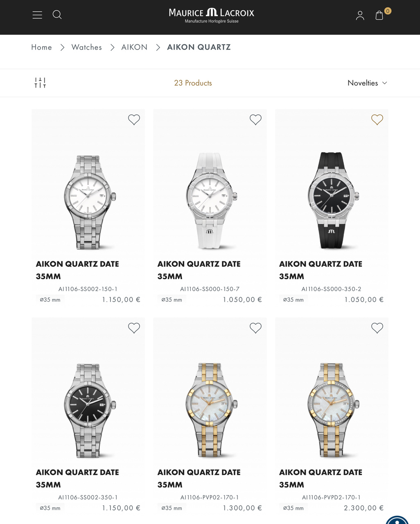Open AIKON Quartz Date AI1106-SS002-350-1 title
The height and width of the screenshot is (524, 420).
(x=77, y=478)
